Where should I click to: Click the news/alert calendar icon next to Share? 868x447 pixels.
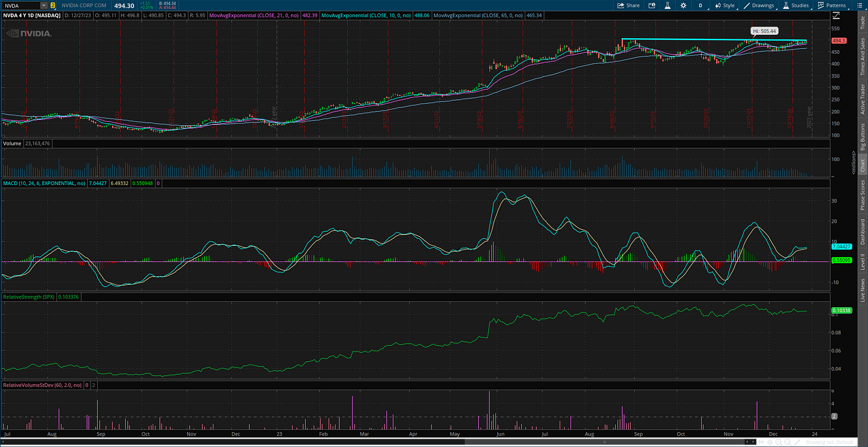click(x=652, y=5)
